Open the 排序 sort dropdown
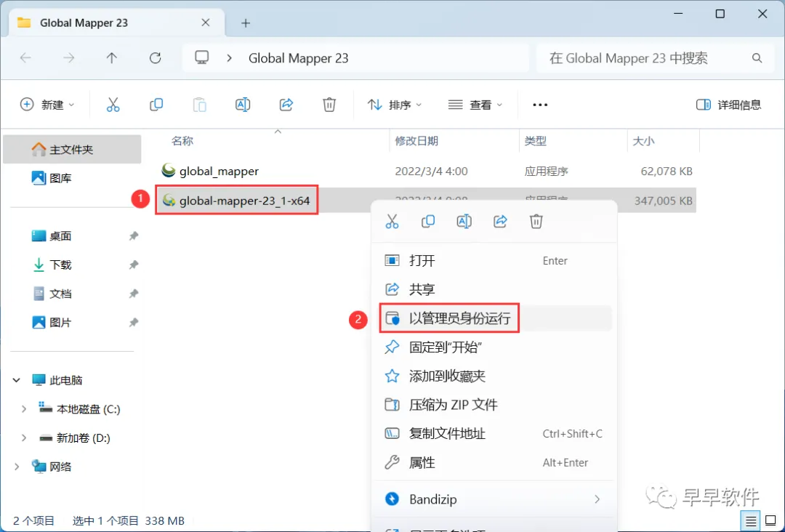 [x=395, y=105]
